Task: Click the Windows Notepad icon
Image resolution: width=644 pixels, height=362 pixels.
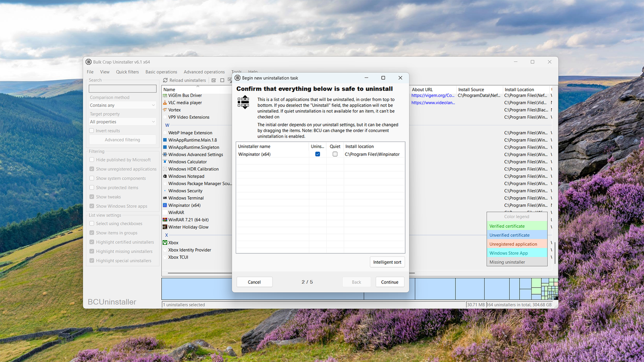Action: point(165,176)
